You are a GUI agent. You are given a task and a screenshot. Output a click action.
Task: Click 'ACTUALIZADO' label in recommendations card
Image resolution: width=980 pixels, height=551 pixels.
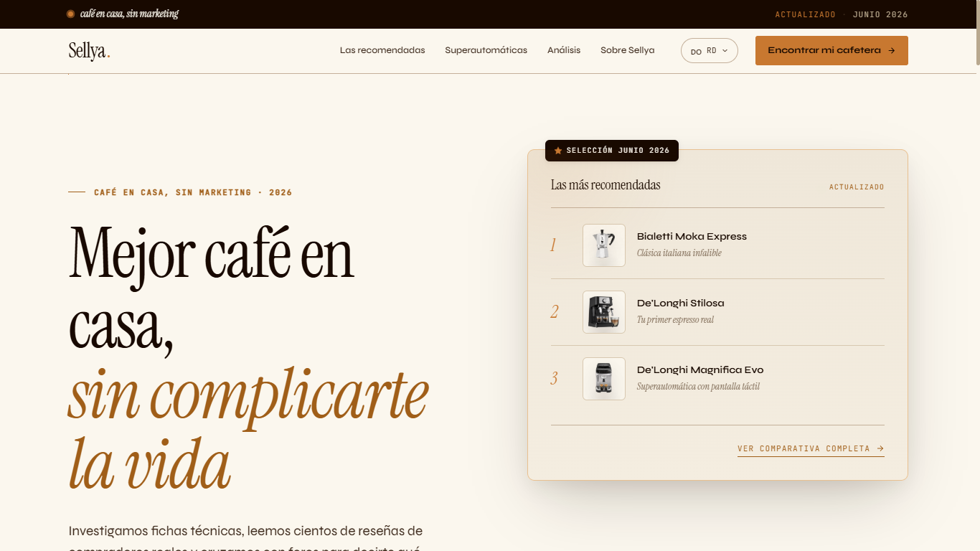pos(857,187)
